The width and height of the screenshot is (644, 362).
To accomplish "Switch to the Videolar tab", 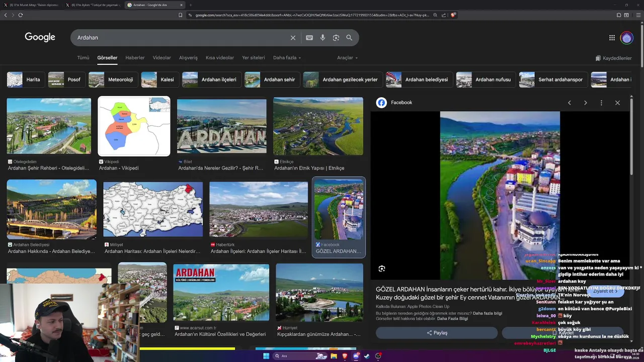I will coord(162,58).
